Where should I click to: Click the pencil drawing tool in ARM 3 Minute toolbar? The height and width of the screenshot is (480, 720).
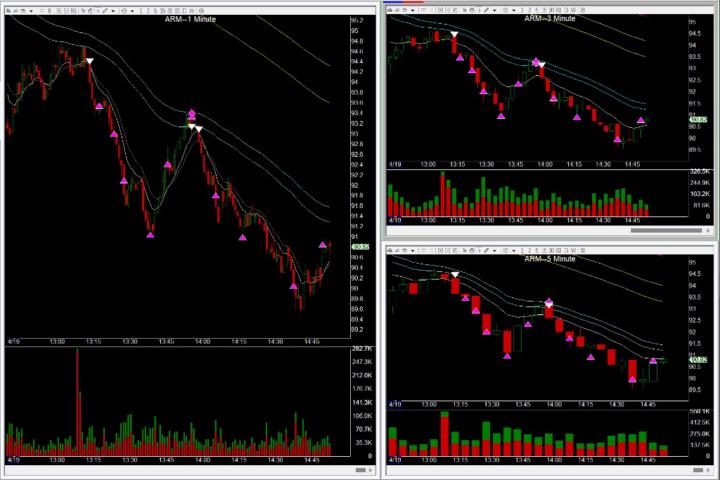(486, 10)
